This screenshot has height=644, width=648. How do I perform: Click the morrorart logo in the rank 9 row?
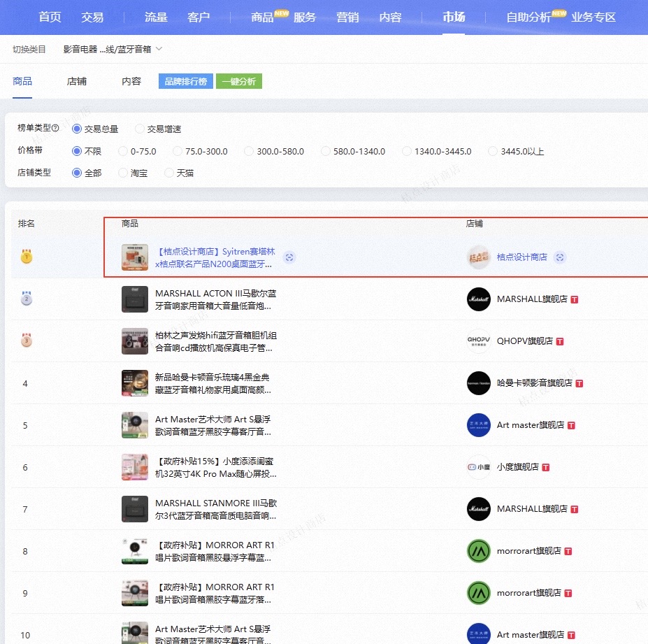[x=479, y=593]
